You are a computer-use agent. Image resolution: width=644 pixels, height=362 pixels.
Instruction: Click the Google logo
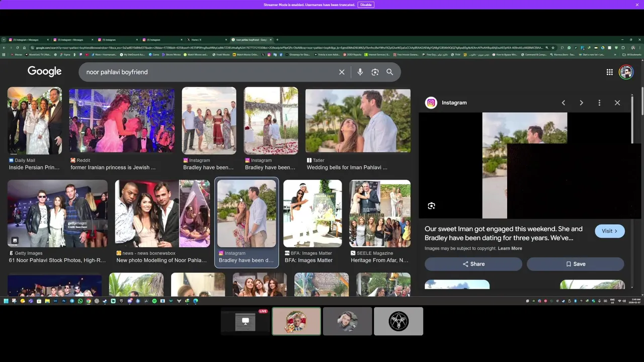(x=44, y=72)
